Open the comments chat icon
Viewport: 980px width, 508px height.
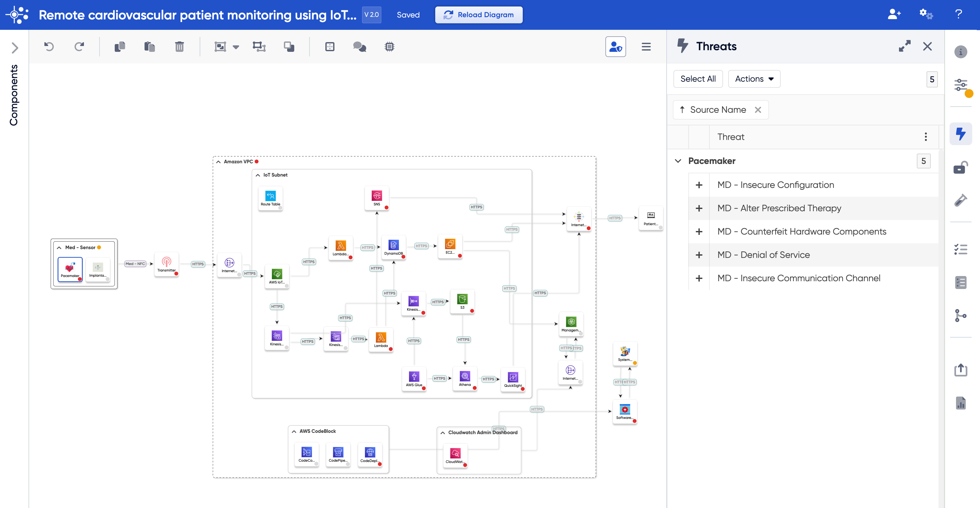[x=359, y=47]
